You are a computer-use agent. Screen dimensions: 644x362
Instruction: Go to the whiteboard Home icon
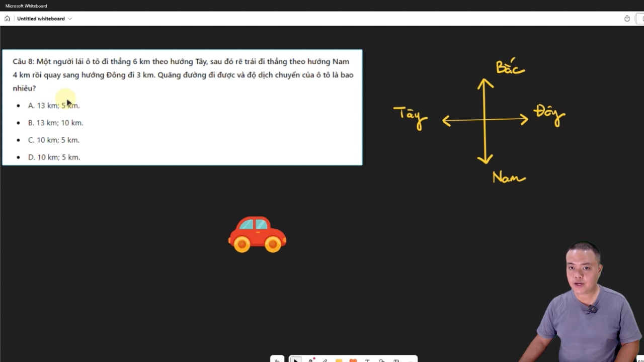point(7,19)
